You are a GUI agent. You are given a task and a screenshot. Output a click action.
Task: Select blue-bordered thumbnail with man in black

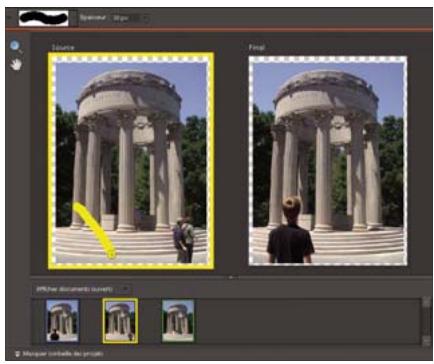62,320
